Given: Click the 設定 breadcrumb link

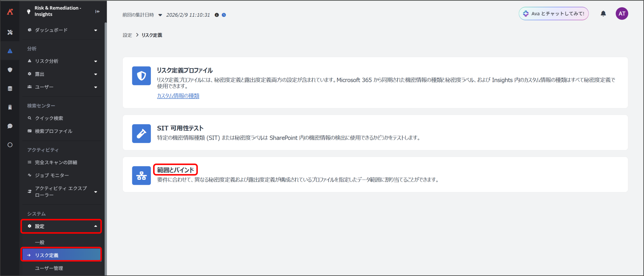Looking at the screenshot, I should pyautogui.click(x=127, y=35).
